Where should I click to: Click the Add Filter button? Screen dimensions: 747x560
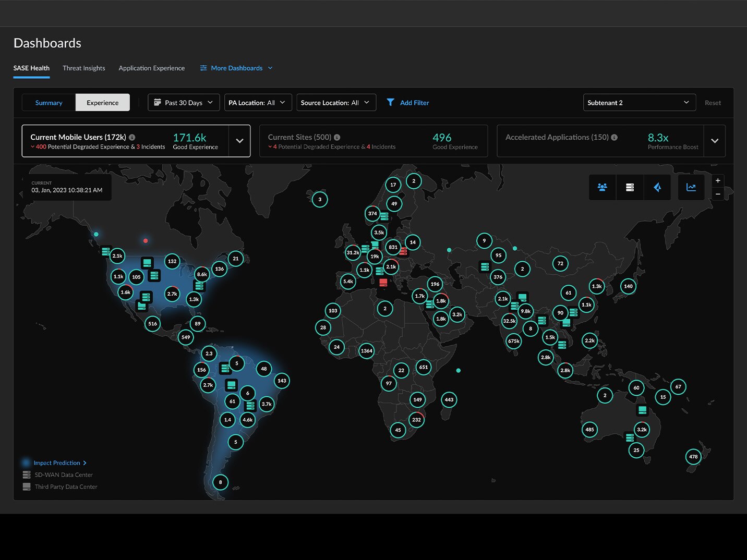pos(408,102)
